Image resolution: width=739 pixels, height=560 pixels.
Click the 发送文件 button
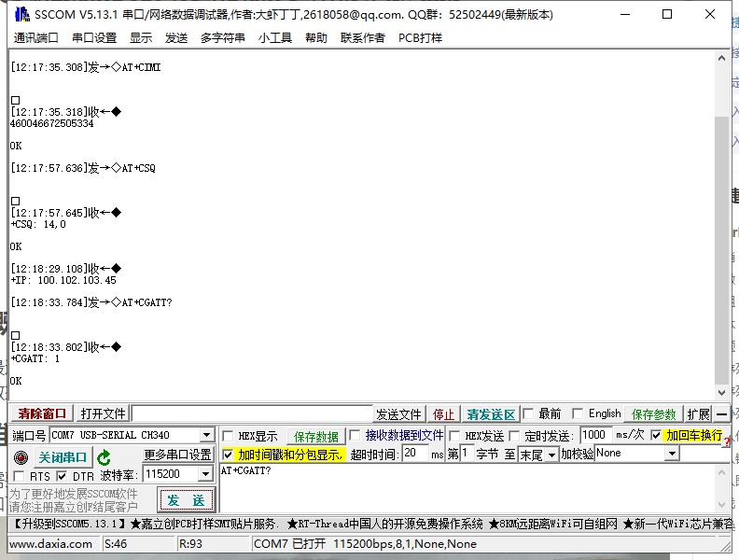coord(398,414)
